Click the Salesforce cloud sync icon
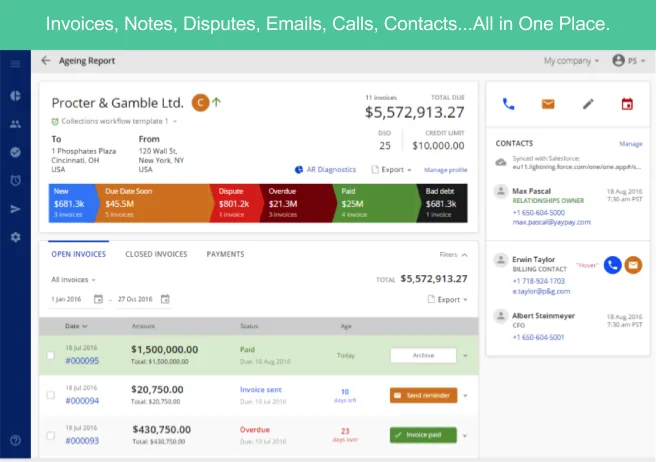The image size is (657, 462). (x=501, y=162)
